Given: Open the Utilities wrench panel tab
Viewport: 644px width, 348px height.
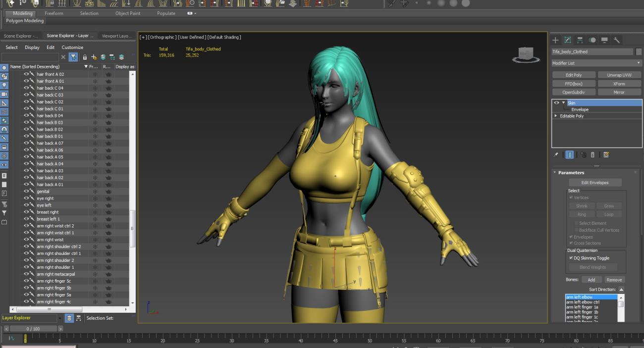Looking at the screenshot, I should tap(617, 40).
